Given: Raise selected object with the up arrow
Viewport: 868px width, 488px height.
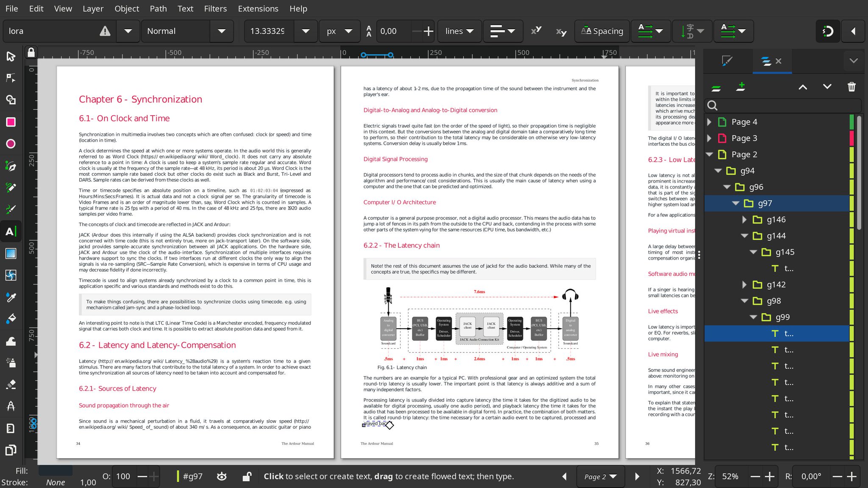Looking at the screenshot, I should (x=802, y=86).
